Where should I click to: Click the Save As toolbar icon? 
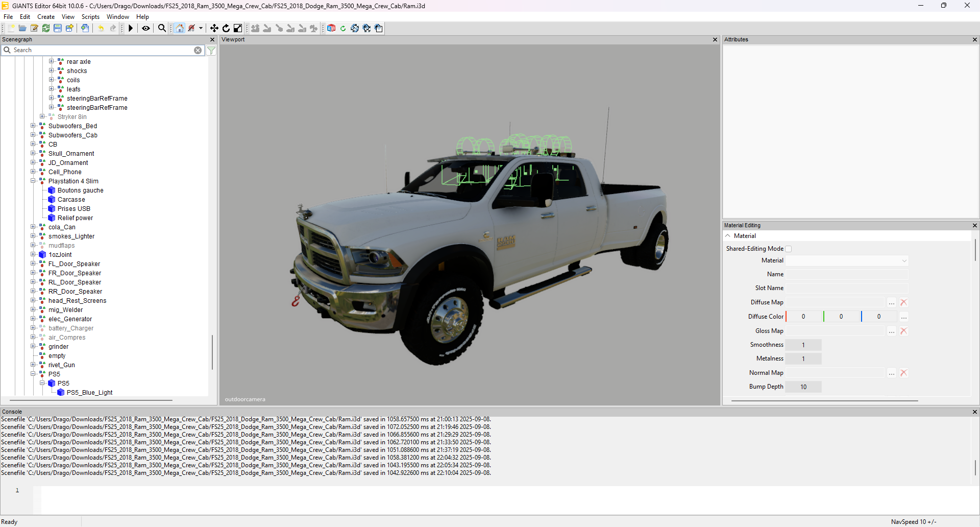point(69,28)
